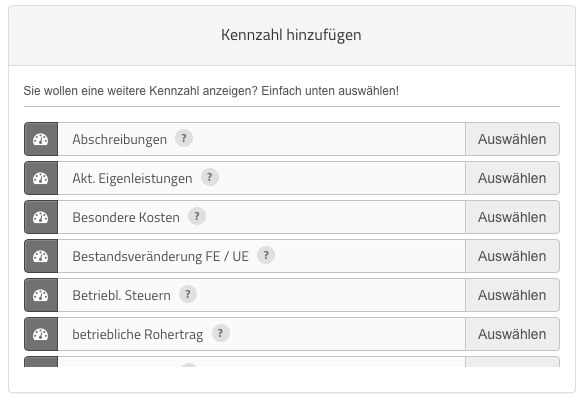The image size is (584, 401).
Task: Click the gauge icon beside Bestandsveränderung FE / UE
Action: pos(41,256)
